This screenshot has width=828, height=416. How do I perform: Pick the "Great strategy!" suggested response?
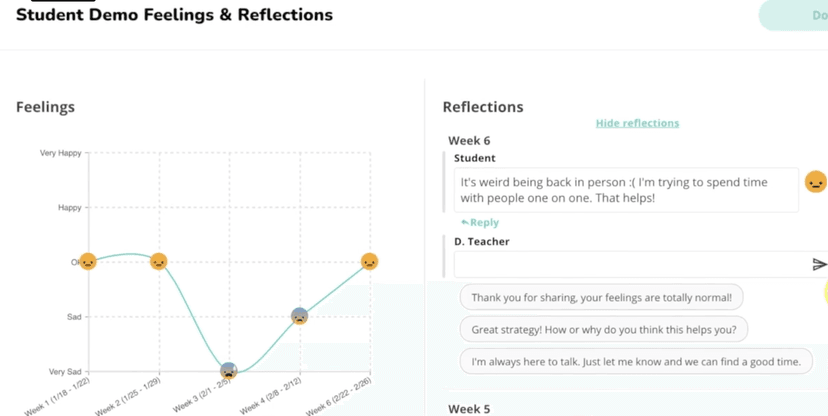coord(603,329)
